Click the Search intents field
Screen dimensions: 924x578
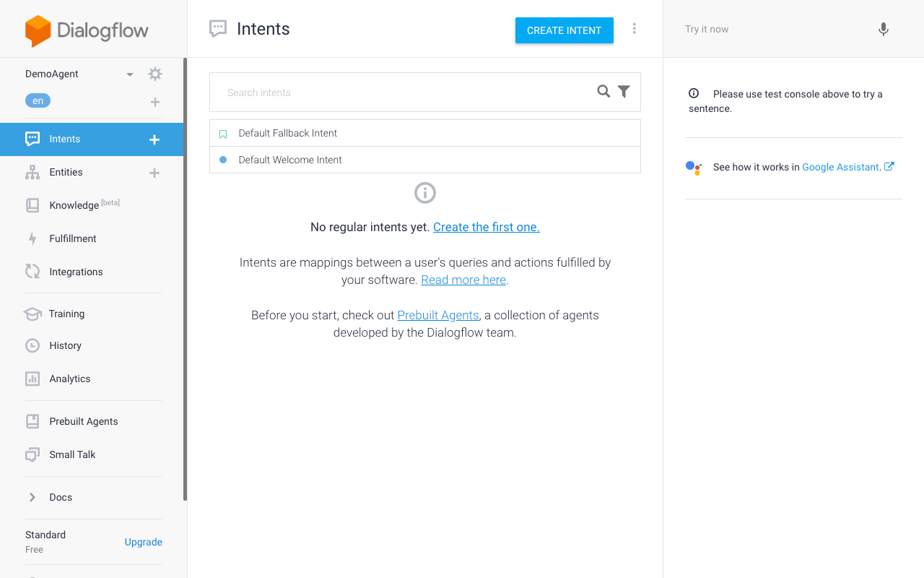pyautogui.click(x=404, y=92)
